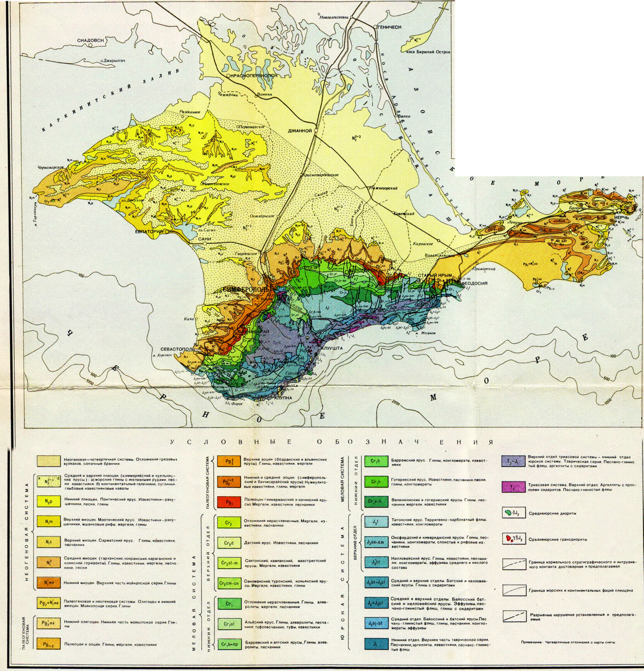This screenshot has height=671, width=644.
Task: Click the КЕРЧЬ city label
Action: pos(622,218)
